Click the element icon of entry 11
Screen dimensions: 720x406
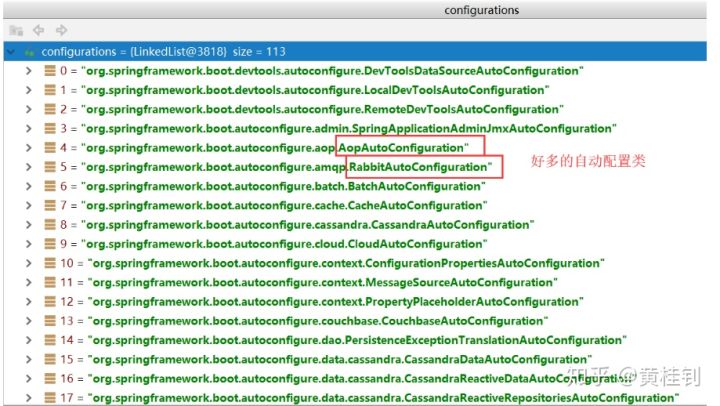point(50,282)
